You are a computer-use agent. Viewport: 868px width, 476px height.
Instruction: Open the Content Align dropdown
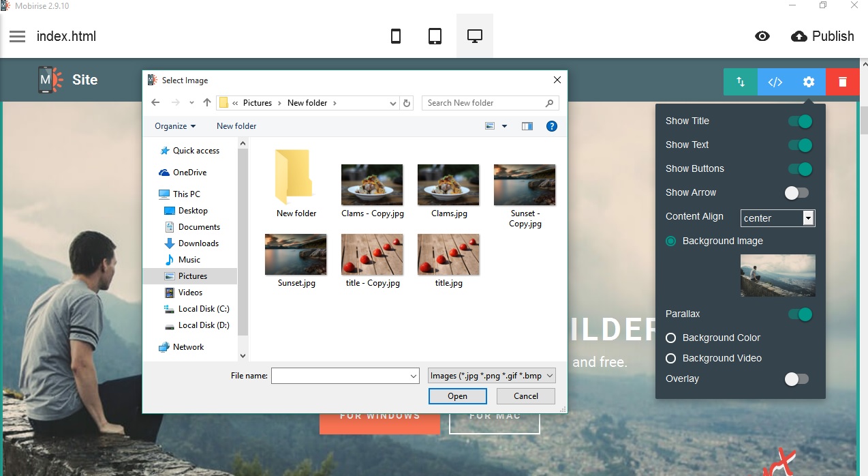coord(807,218)
